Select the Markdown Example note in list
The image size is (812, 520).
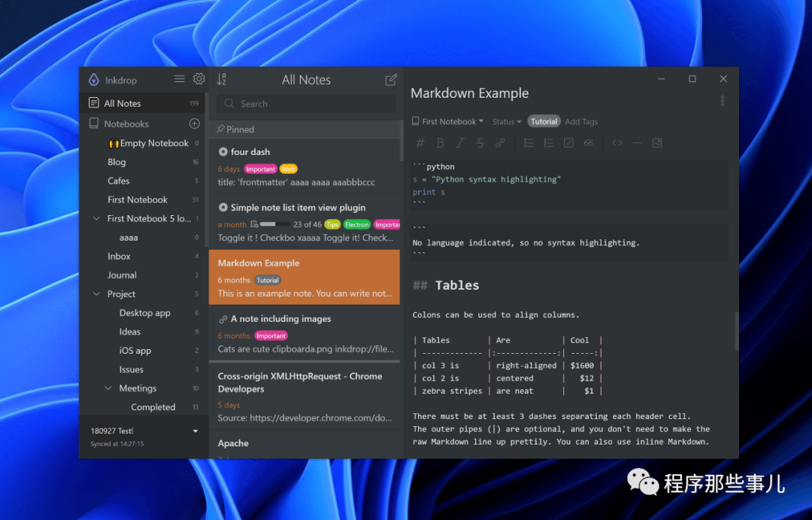[x=304, y=278]
